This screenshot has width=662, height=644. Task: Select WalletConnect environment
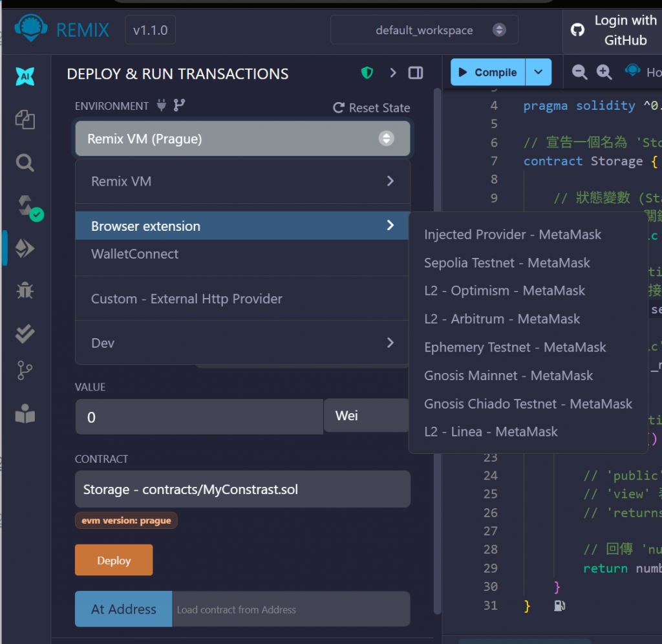[x=243, y=254]
